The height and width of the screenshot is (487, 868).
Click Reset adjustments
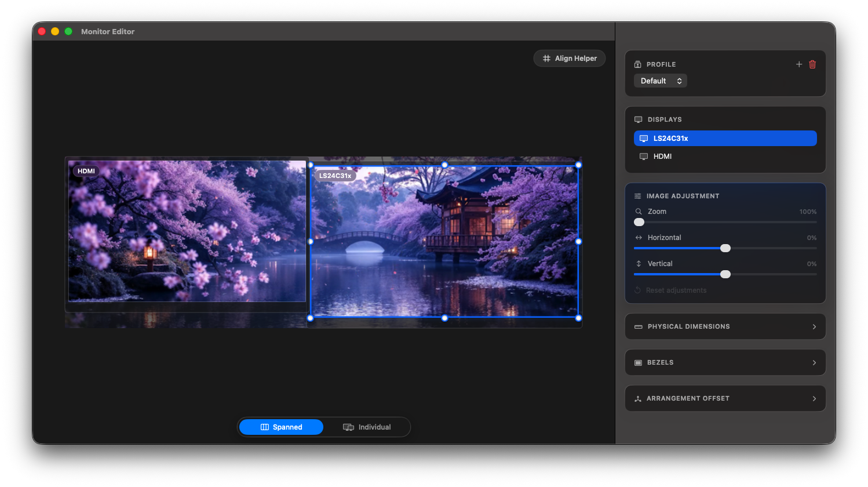point(670,290)
